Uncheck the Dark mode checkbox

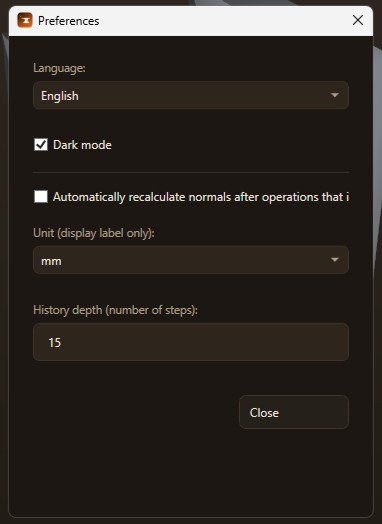(41, 145)
